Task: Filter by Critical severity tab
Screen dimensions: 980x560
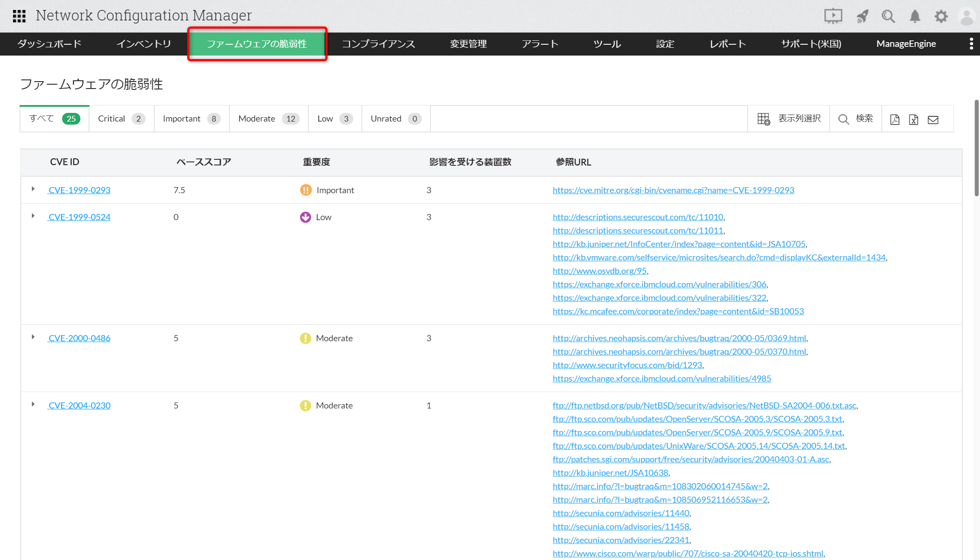Action: [121, 119]
